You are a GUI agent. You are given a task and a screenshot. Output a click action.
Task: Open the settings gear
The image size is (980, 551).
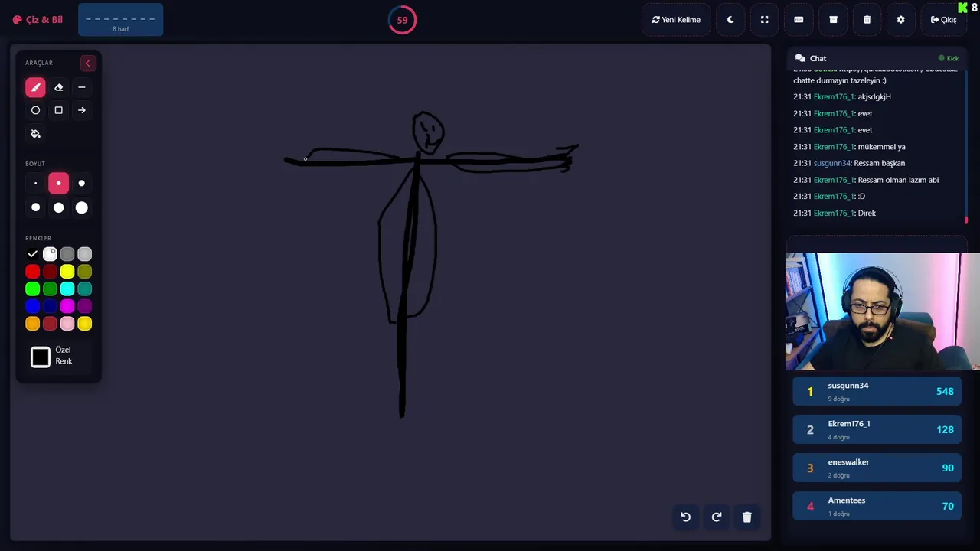[x=900, y=20]
